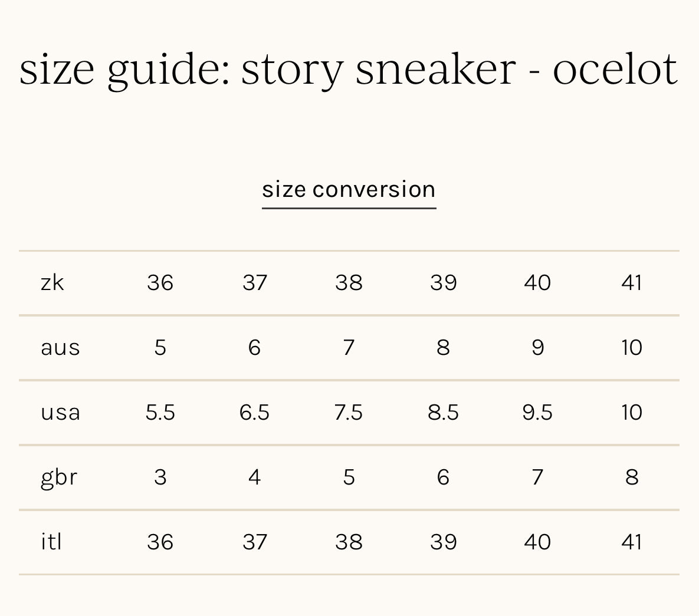The height and width of the screenshot is (616, 699).
Task: Click size 10 in the aus row
Action: [x=631, y=348]
